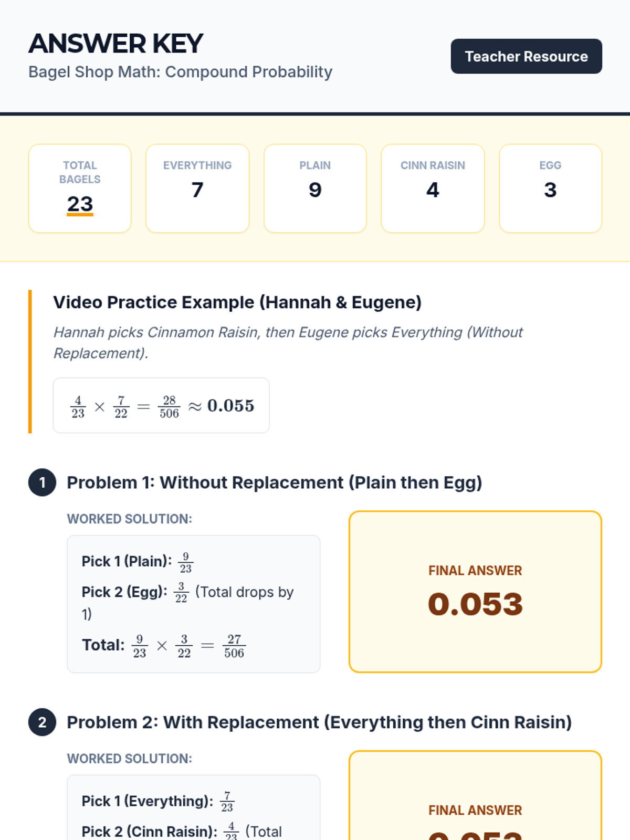Click the number 1 problem badge
The width and height of the screenshot is (630, 840).
[42, 482]
